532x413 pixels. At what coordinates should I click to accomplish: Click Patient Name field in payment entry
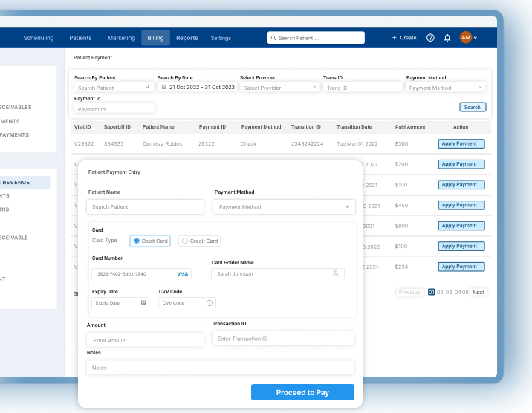coord(145,206)
